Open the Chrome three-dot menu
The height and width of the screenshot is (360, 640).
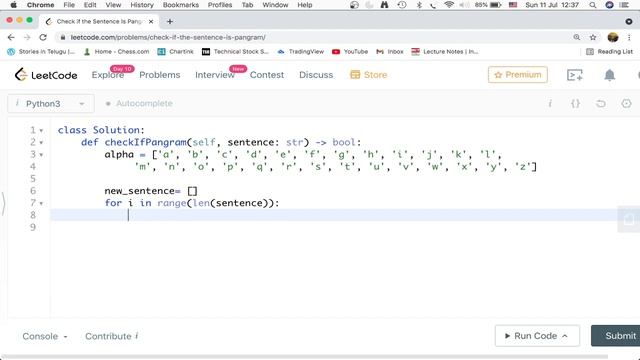pos(629,37)
